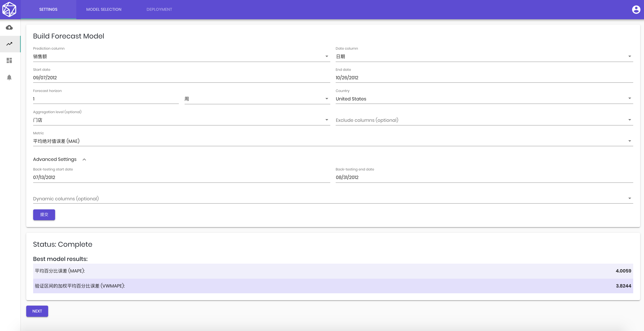Click the Start date field
This screenshot has width=644, height=331.
[x=182, y=78]
